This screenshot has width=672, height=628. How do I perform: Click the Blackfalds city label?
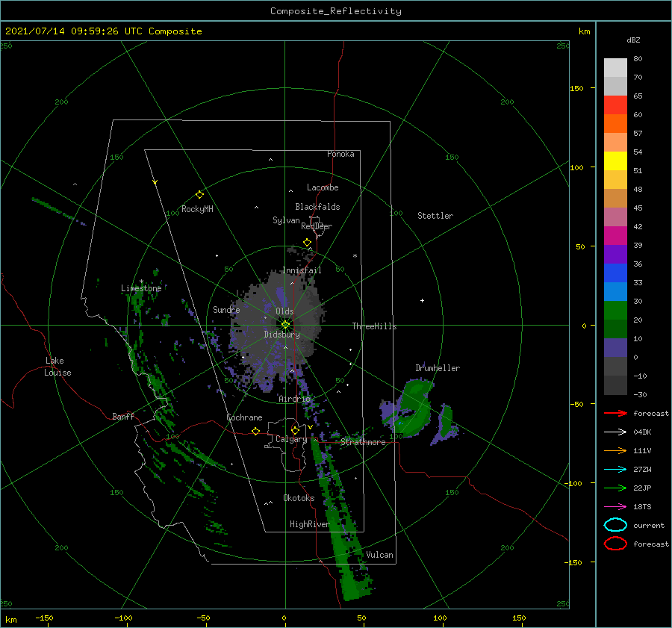(x=317, y=207)
